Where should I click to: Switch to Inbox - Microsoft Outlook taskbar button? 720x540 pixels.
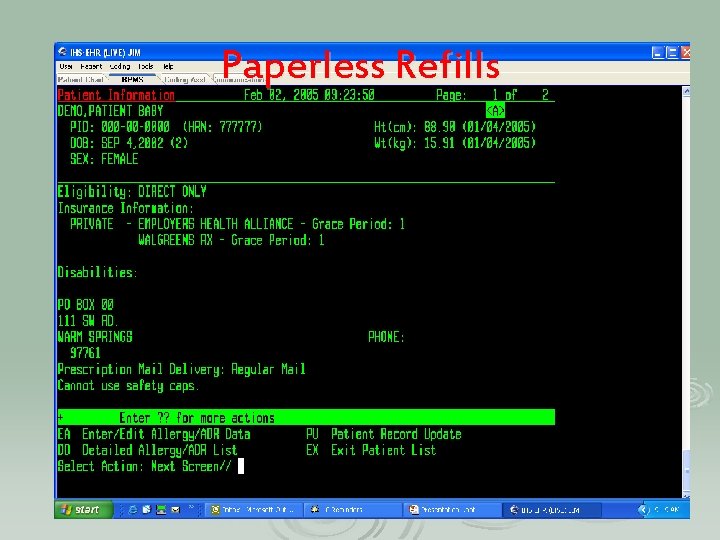tap(253, 510)
